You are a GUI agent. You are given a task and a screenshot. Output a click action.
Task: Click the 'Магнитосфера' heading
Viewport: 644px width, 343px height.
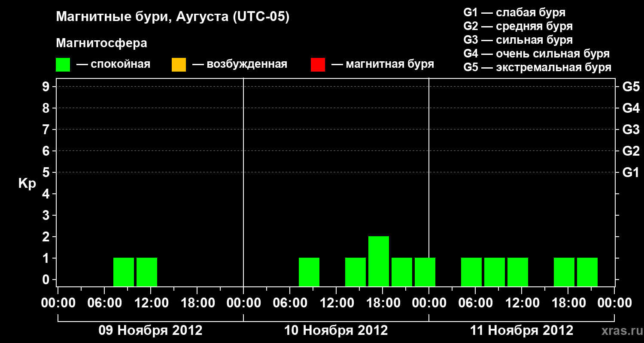102,43
